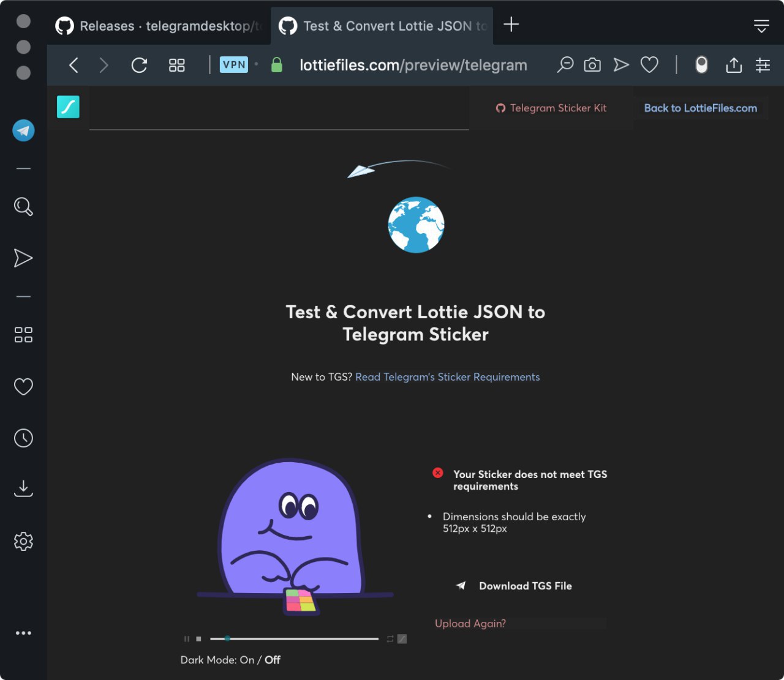Open Telegram messenger in the sidebar

pos(23,130)
